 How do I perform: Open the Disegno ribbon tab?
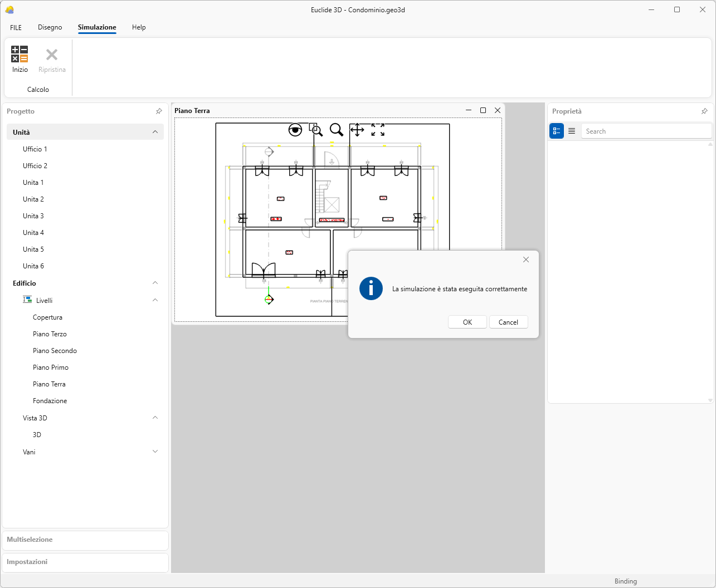pyautogui.click(x=50, y=27)
